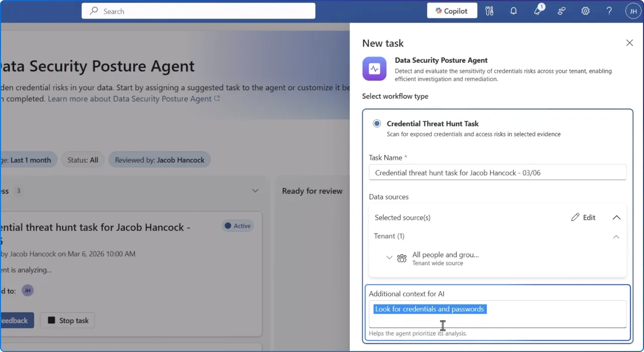Open the notifications bell
This screenshot has height=352, width=644.
tap(513, 11)
